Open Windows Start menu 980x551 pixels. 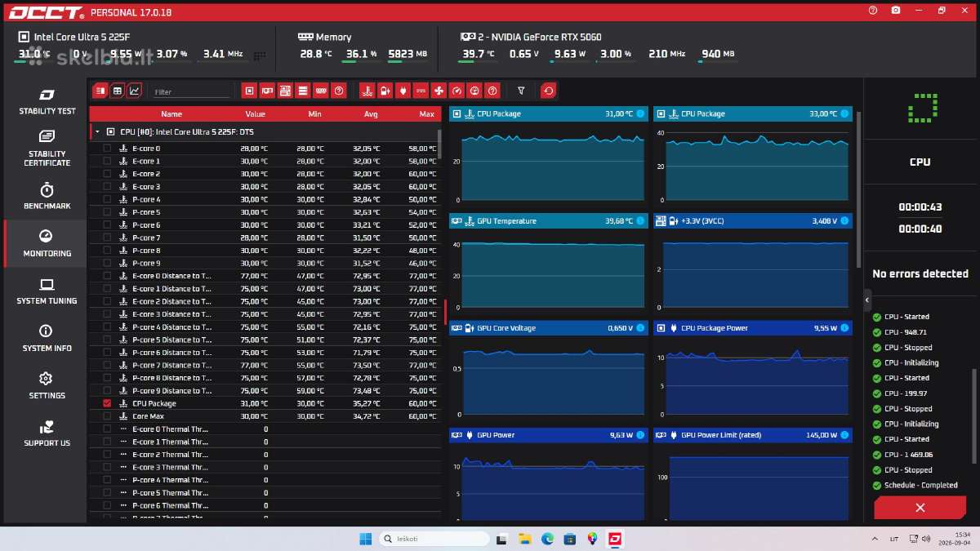(x=365, y=539)
